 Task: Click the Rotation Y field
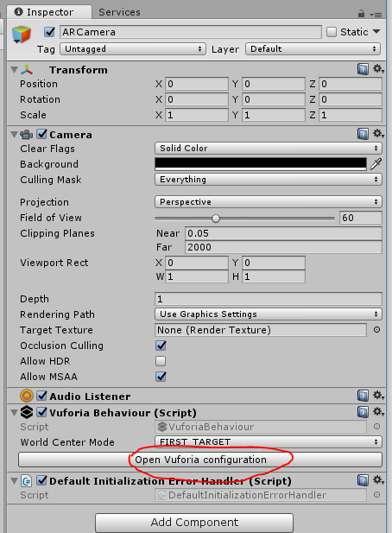click(274, 99)
